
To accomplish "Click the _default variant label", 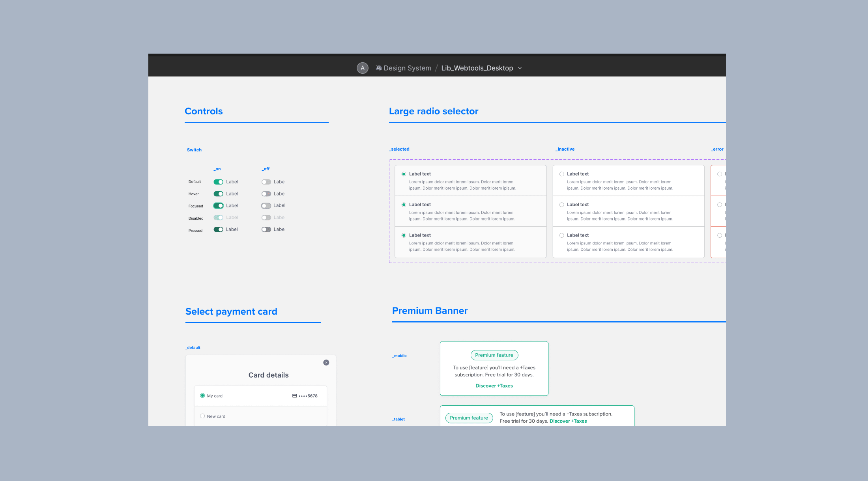I will pyautogui.click(x=193, y=348).
